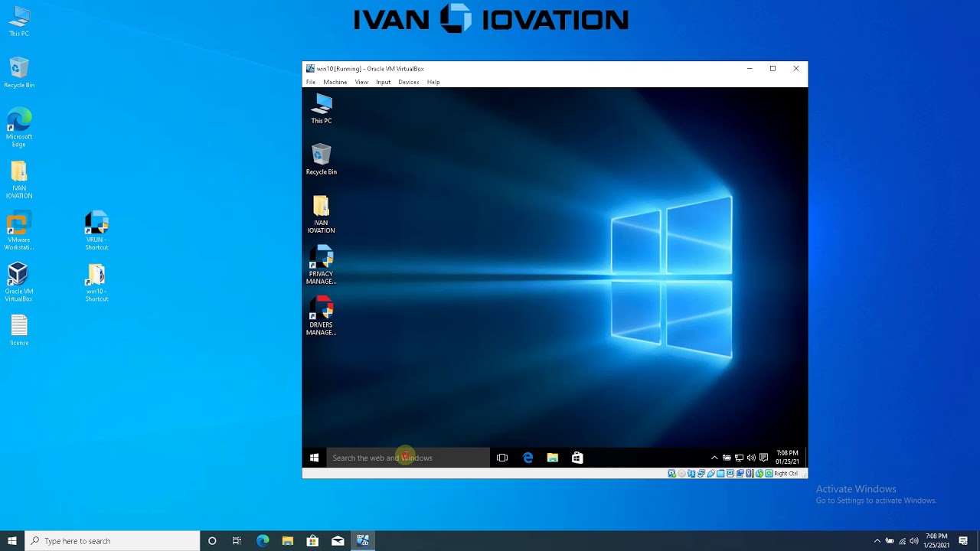Click host clock showing 1/25/2021
The height and width of the screenshot is (551, 980).
pos(936,541)
